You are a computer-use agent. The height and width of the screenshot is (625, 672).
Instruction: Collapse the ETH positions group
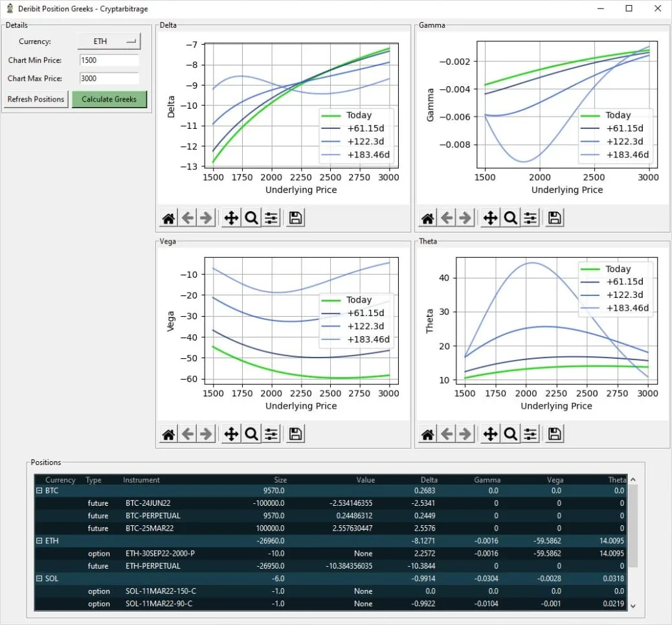tap(39, 541)
